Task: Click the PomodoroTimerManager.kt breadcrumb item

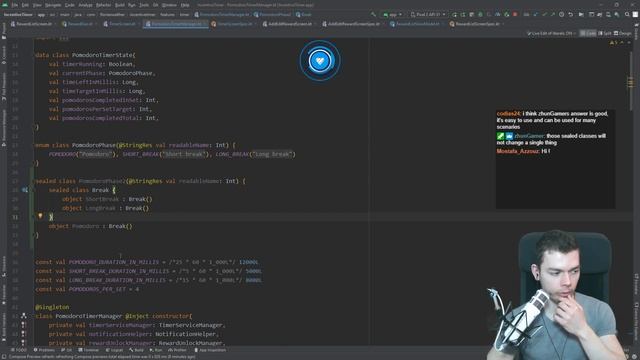Action: pos(222,14)
